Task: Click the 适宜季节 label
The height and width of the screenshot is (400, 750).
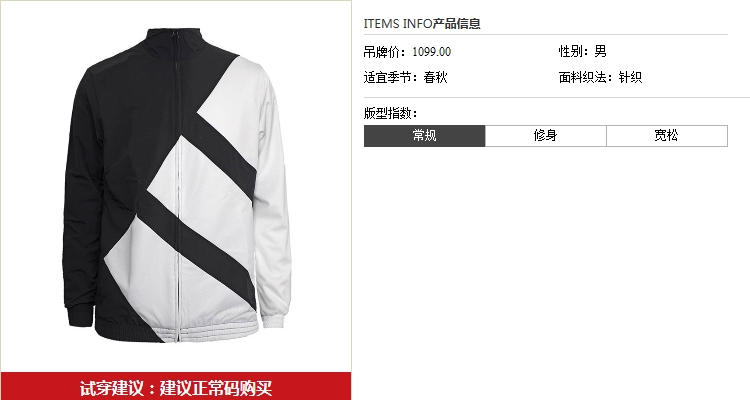Action: click(x=390, y=78)
